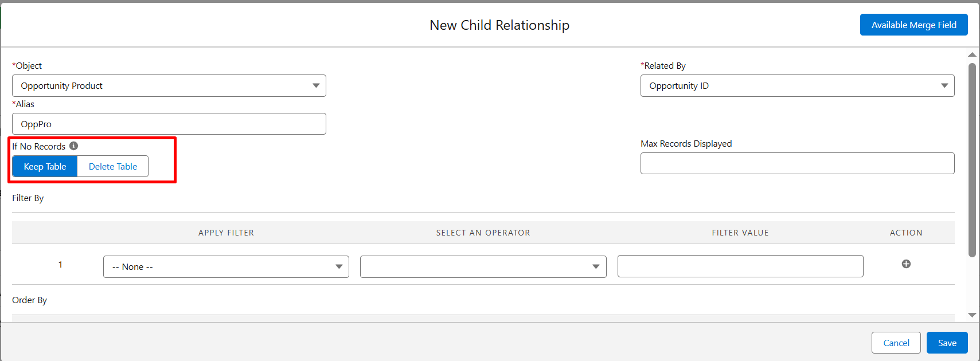Switch to the Delete Table option
Viewport: 980px width, 361px height.
[x=113, y=167]
